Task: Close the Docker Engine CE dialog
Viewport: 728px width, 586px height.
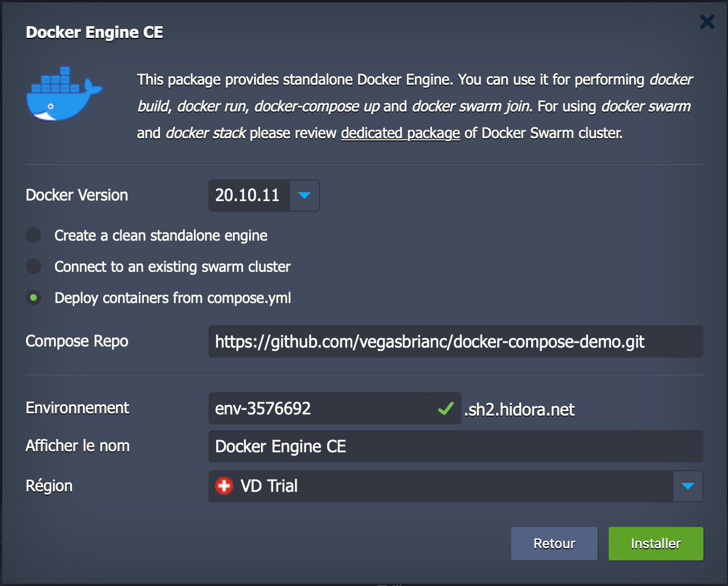Action: coord(707,22)
